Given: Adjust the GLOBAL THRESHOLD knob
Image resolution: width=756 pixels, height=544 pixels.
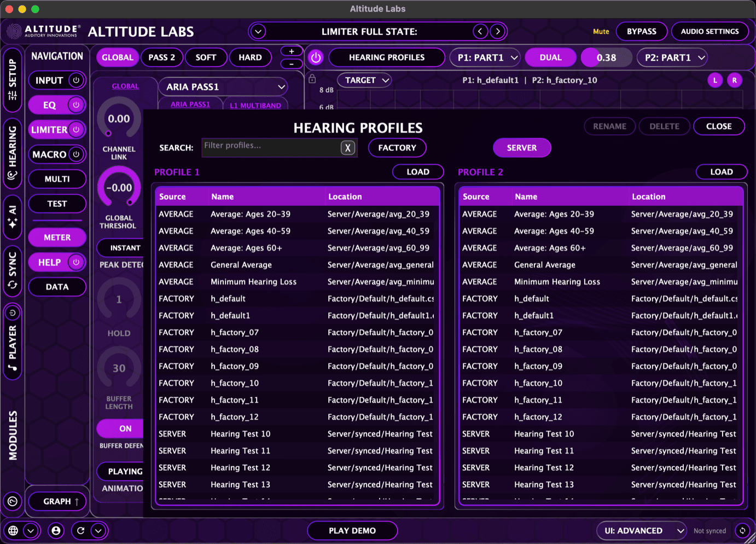Looking at the screenshot, I should point(118,187).
